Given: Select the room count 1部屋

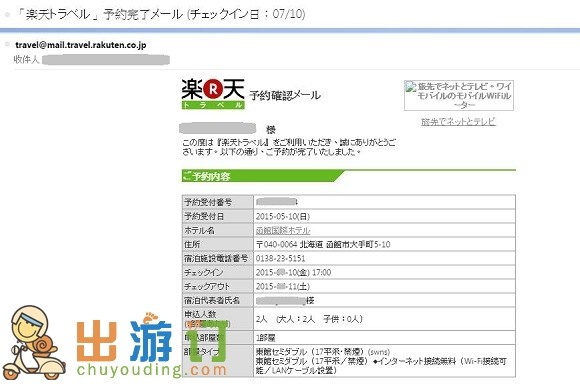Looking at the screenshot, I should click(266, 338).
